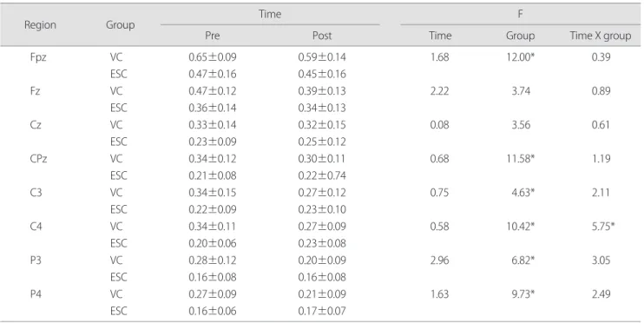
Task: Click the 9.73* group value
Action: pos(522,293)
